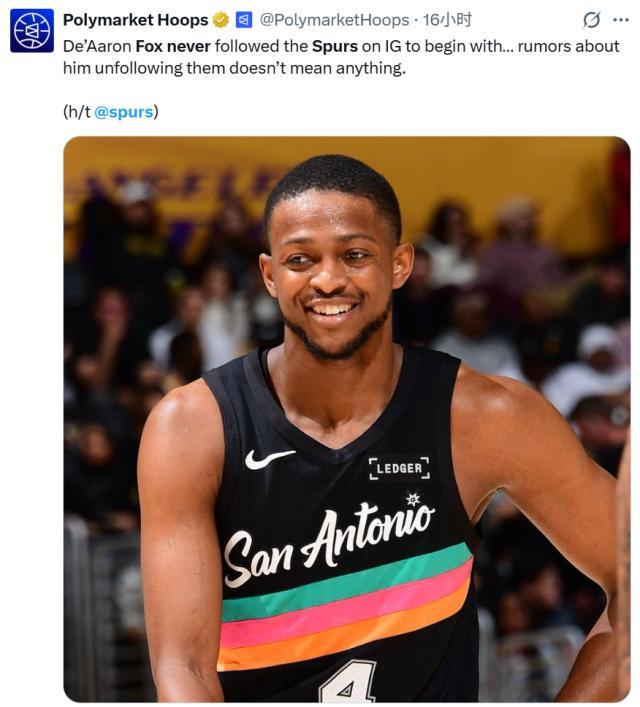Open the @PolymarketHoops handle link
640x707 pixels.
tap(334, 20)
